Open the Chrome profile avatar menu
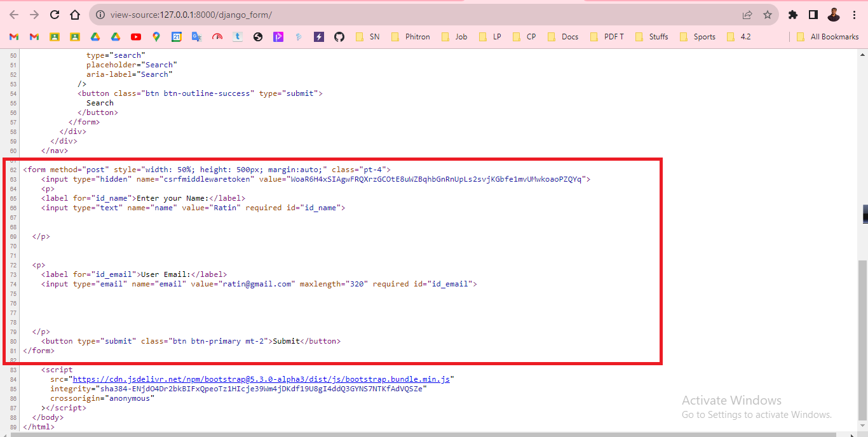 point(834,15)
